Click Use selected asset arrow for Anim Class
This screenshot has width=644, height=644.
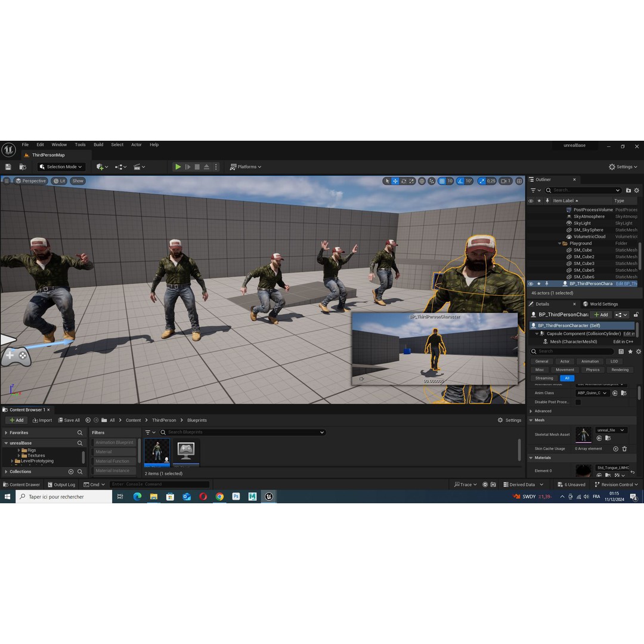click(615, 393)
